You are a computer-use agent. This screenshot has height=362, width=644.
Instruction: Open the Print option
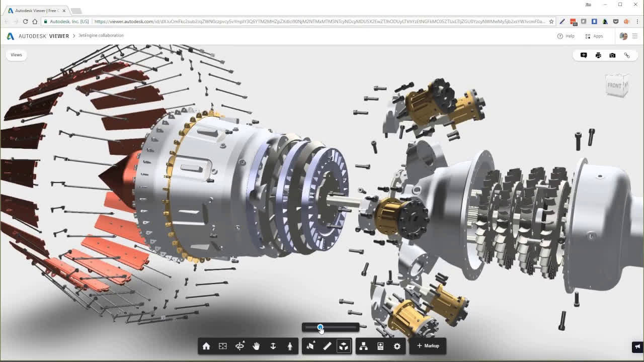[598, 55]
